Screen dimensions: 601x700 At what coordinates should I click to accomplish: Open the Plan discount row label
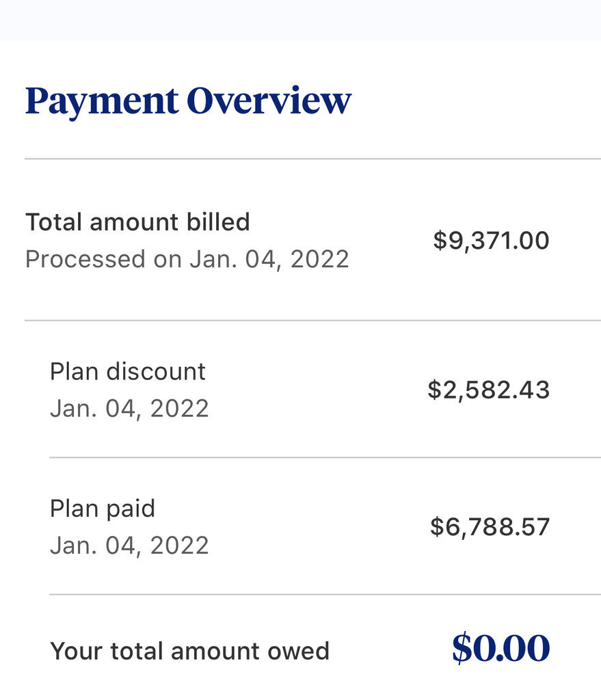(128, 371)
